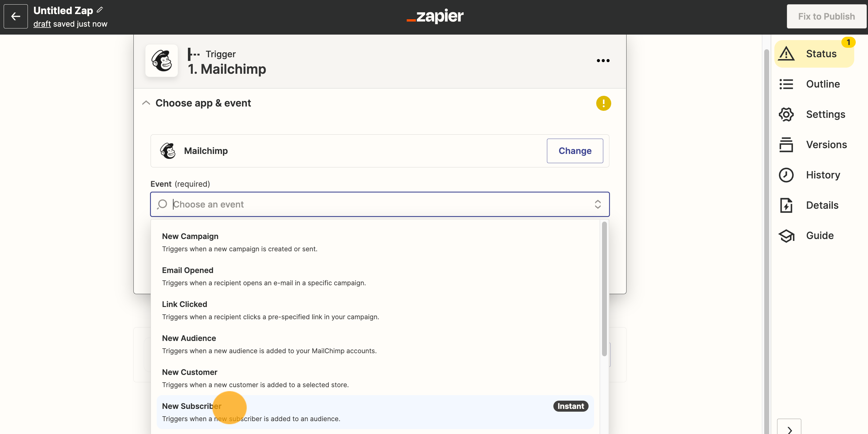This screenshot has height=434, width=868.
Task: Select the New Campaign event
Action: click(190, 236)
